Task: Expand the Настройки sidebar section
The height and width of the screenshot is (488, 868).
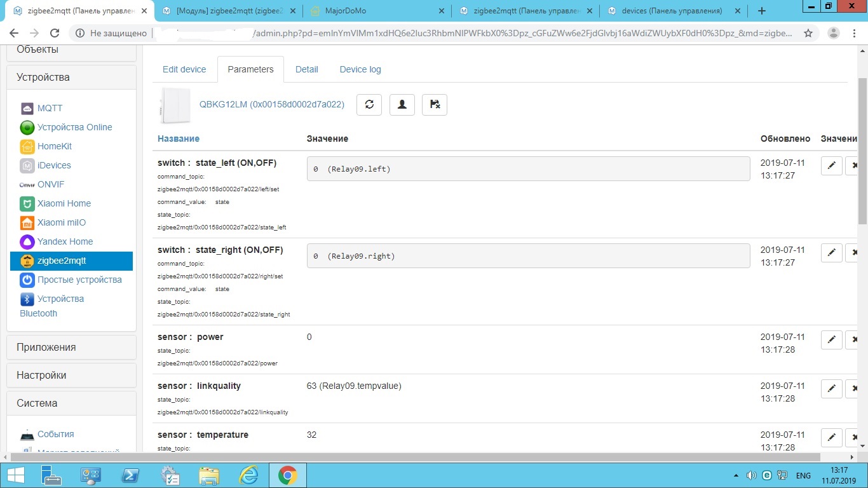Action: 71,375
